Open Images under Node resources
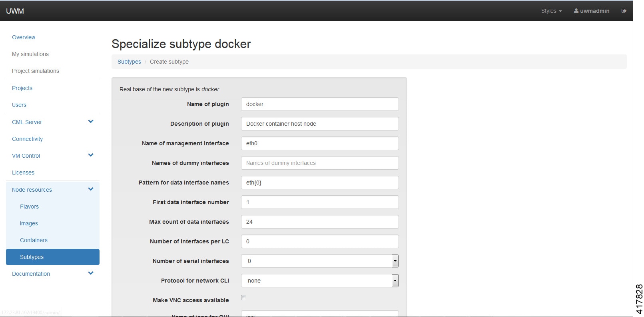644x317 pixels. (29, 223)
